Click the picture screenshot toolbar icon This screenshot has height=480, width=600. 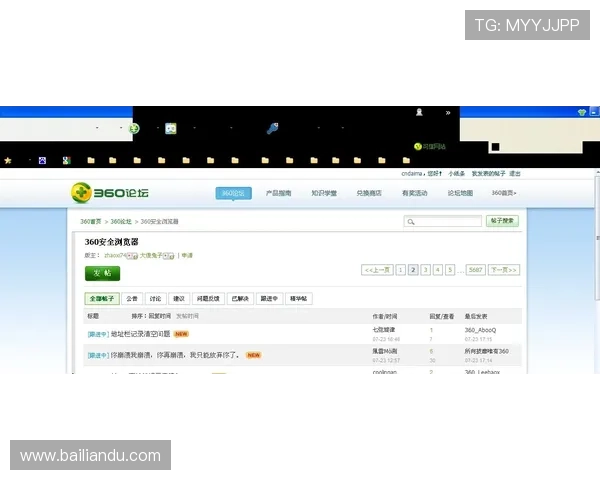click(x=171, y=128)
